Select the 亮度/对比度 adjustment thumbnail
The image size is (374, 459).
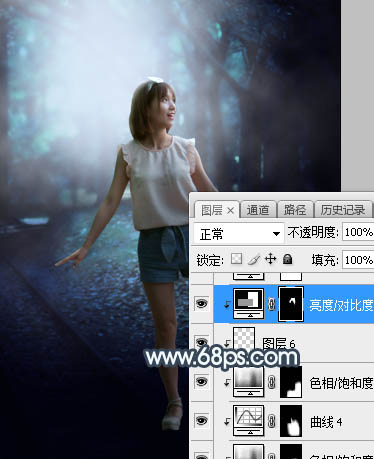[x=248, y=304]
